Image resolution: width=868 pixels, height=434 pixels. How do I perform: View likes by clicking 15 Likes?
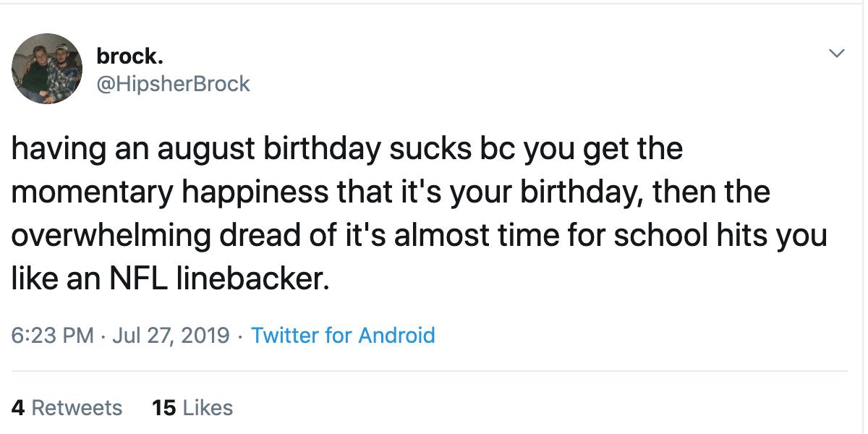(192, 407)
